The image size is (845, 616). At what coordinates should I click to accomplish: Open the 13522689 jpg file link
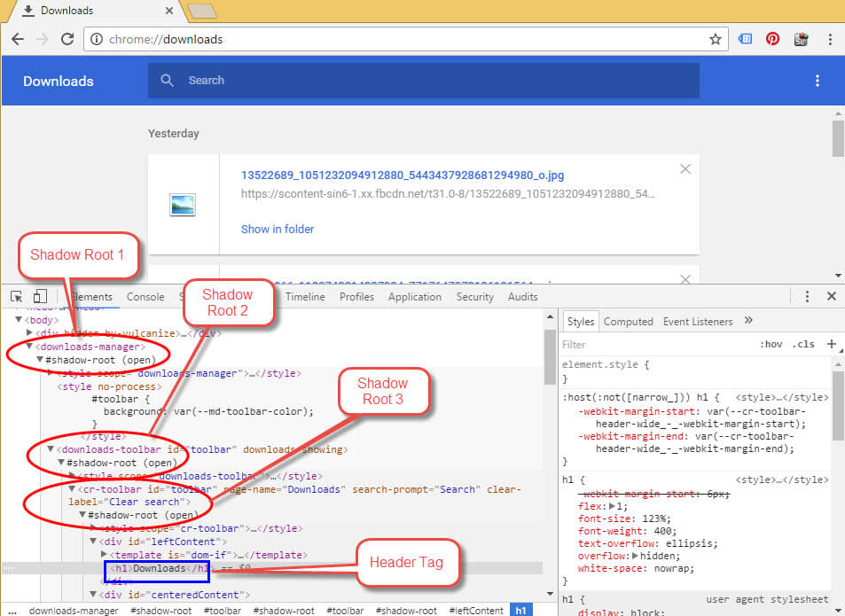(x=402, y=175)
